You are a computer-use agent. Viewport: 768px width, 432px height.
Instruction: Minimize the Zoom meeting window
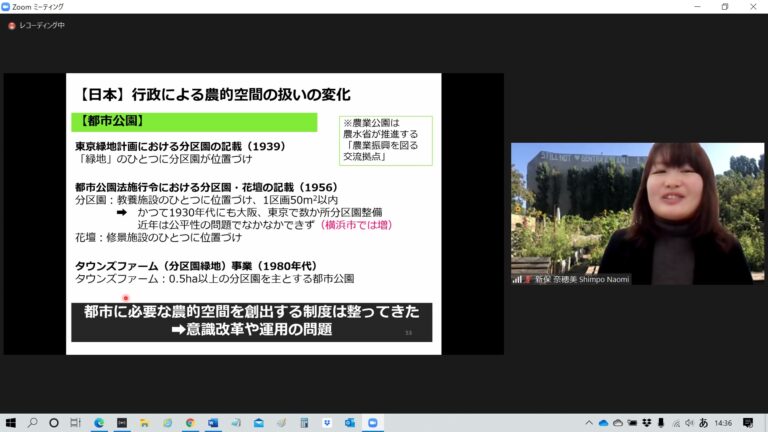pos(697,7)
